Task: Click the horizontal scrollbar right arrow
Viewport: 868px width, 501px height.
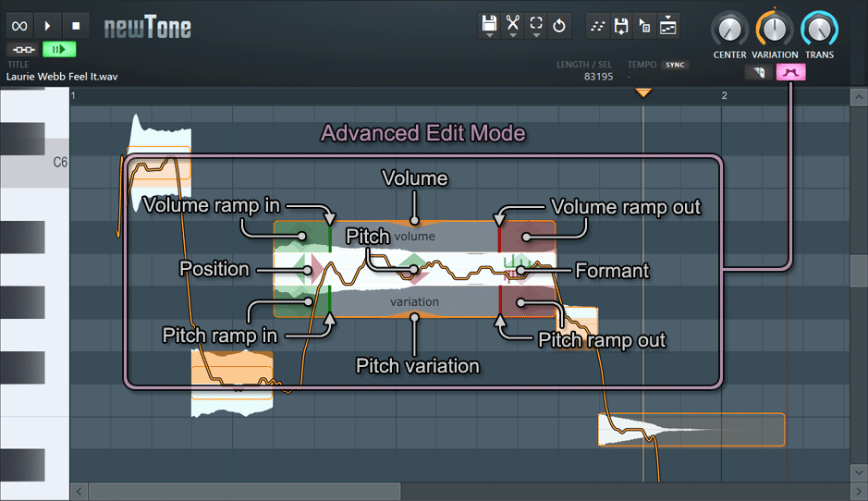Action: [x=859, y=492]
